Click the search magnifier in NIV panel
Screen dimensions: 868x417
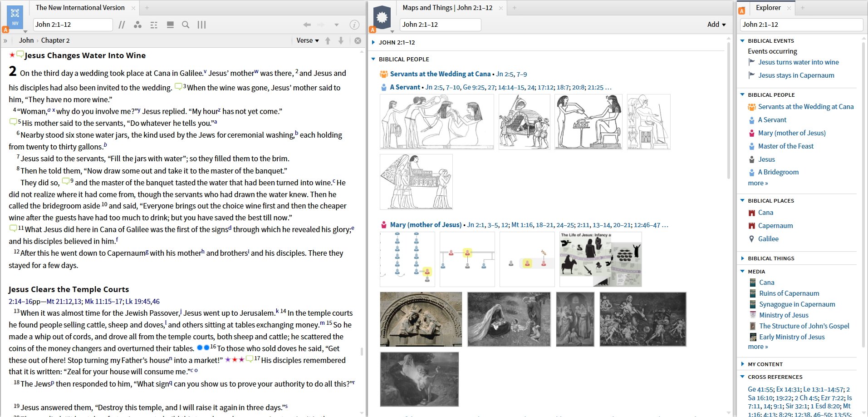tap(186, 25)
